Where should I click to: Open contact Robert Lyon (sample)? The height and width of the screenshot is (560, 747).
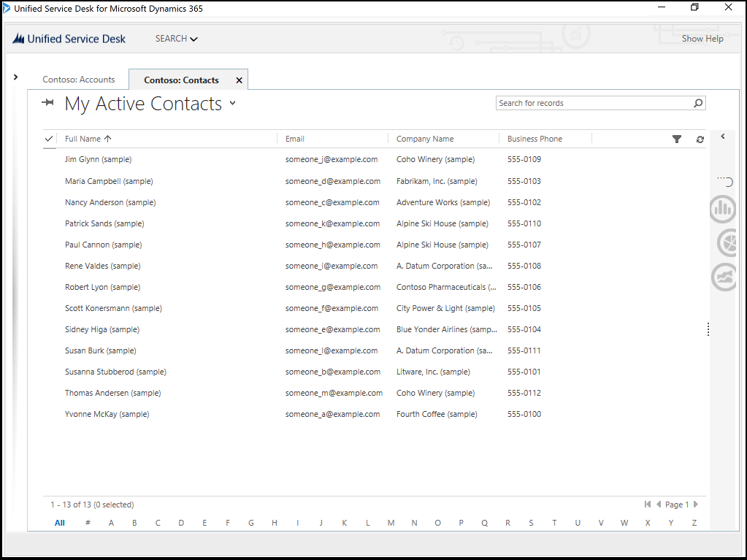click(x=102, y=287)
